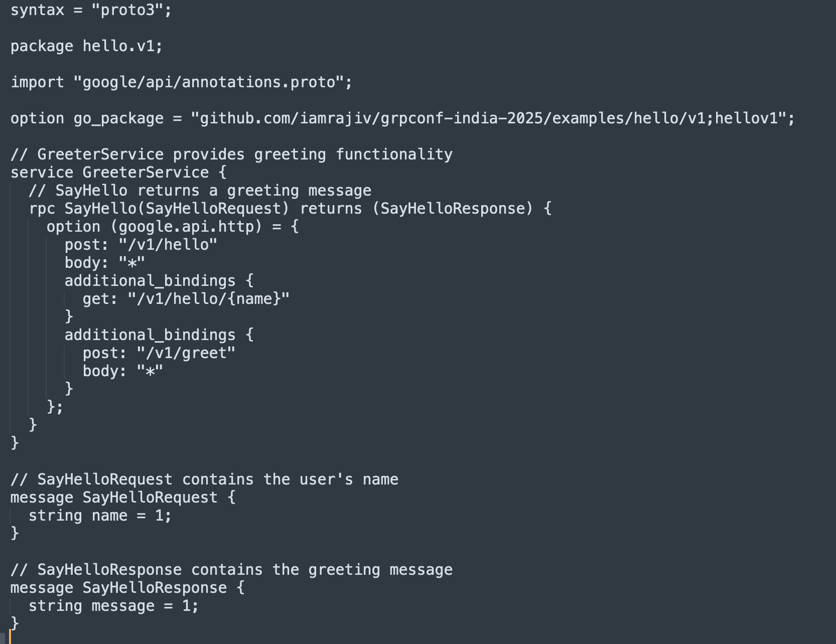Click the service GreeterService opening brace
The width and height of the screenshot is (836, 644).
[x=222, y=173]
